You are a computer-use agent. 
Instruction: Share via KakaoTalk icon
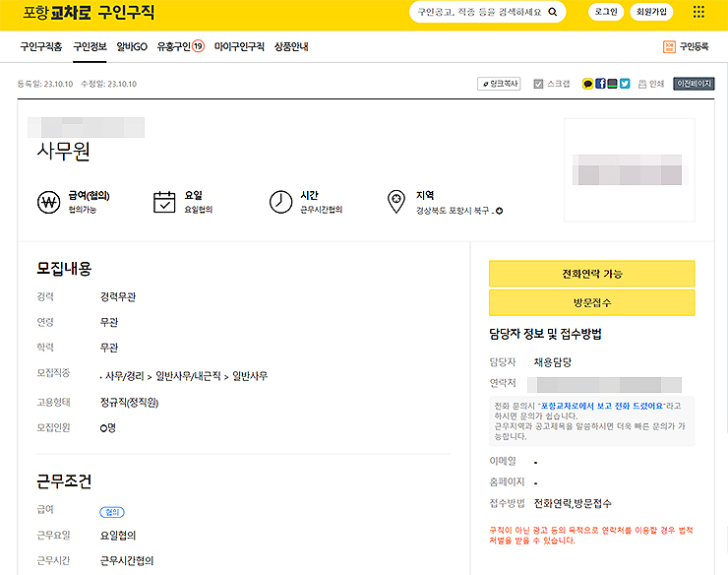[x=587, y=84]
